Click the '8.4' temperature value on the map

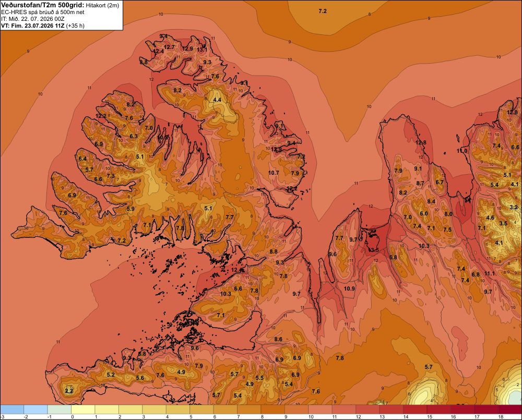(x=431, y=201)
